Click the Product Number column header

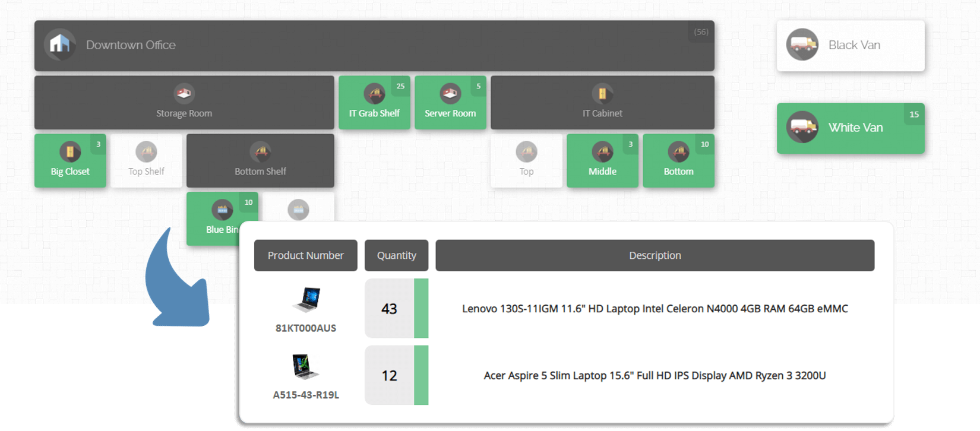click(306, 255)
